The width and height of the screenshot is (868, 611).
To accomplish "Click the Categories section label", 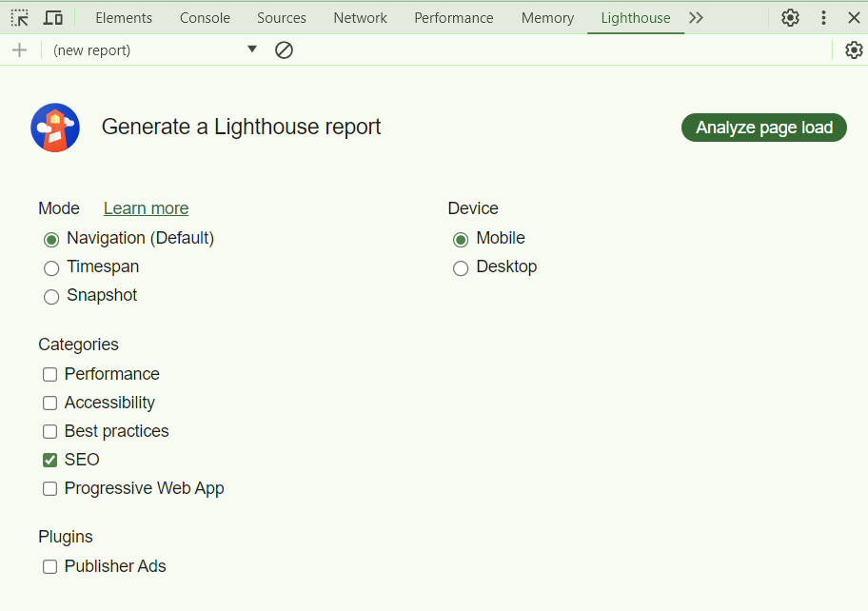I will [79, 345].
